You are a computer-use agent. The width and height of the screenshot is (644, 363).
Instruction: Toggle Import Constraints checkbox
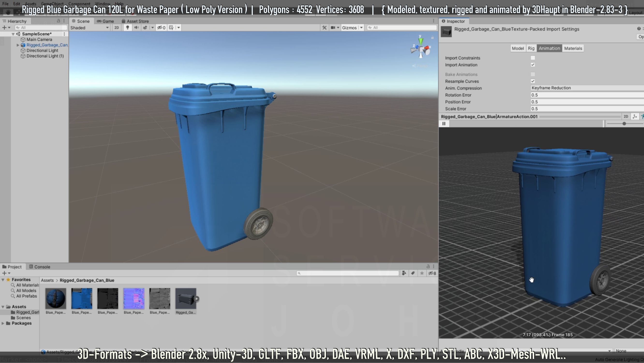533,58
